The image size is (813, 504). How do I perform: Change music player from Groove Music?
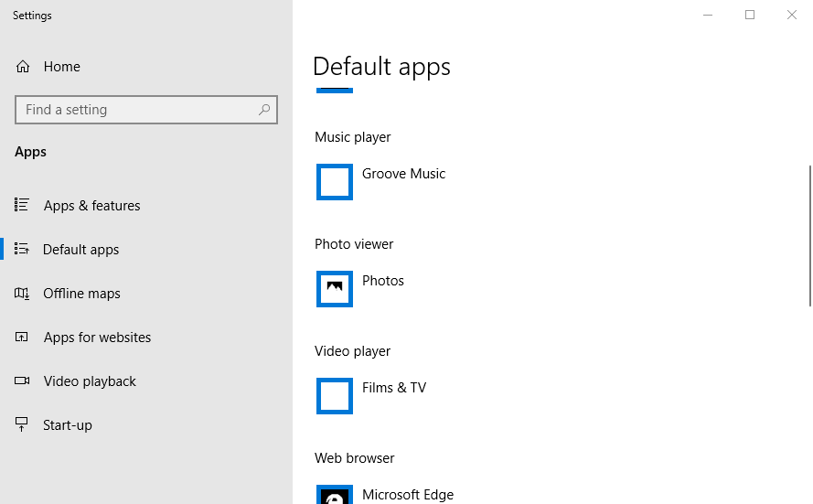[403, 174]
